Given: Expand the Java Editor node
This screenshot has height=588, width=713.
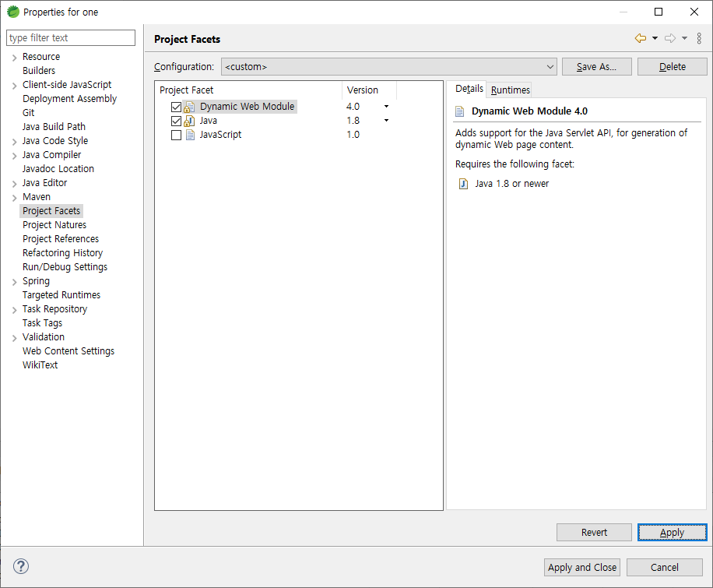Looking at the screenshot, I should 14,184.
